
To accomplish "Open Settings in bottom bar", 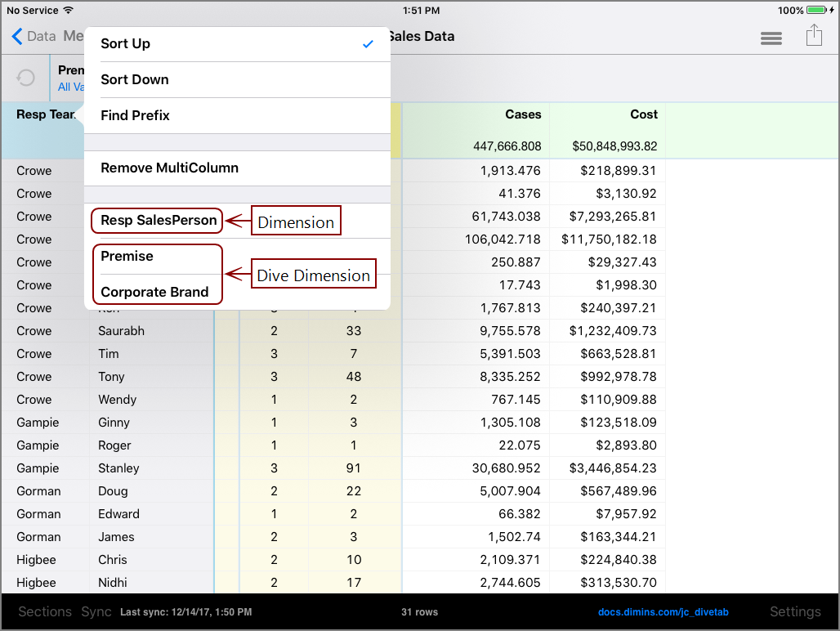I will click(794, 611).
